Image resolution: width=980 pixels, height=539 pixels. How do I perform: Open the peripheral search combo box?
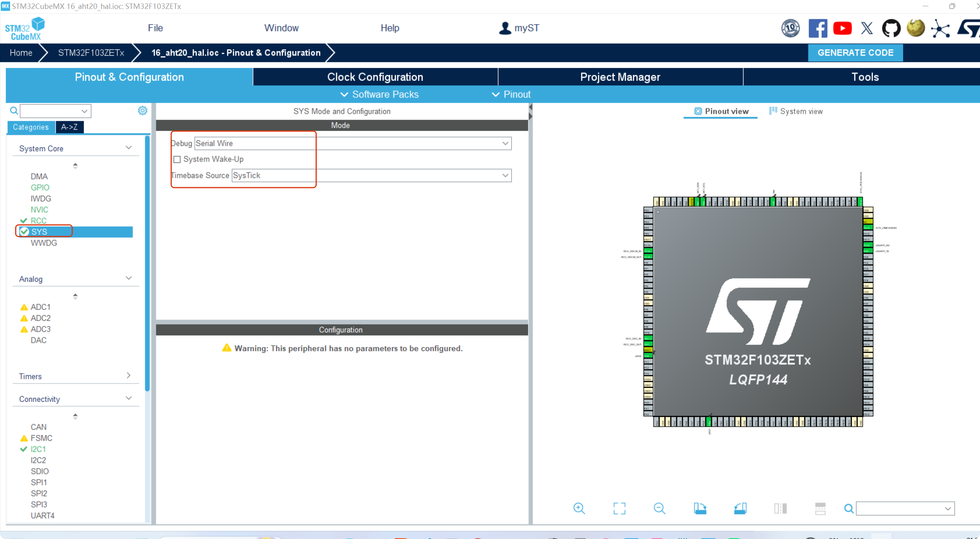point(56,111)
